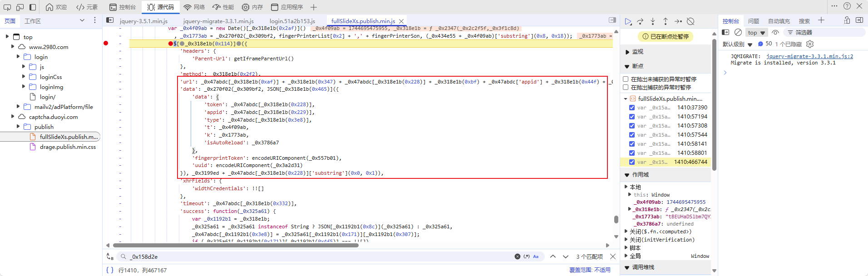Collapse the Breakpoints (断点) section

click(x=627, y=66)
